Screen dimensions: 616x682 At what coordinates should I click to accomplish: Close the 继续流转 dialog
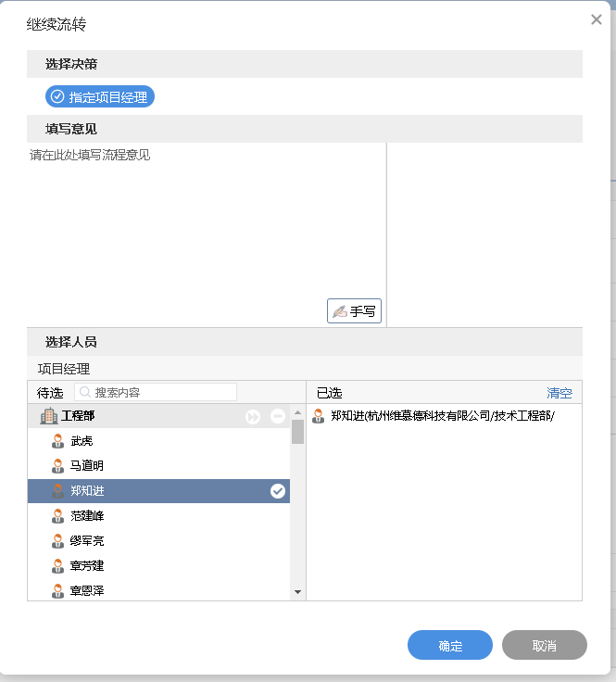[596, 19]
